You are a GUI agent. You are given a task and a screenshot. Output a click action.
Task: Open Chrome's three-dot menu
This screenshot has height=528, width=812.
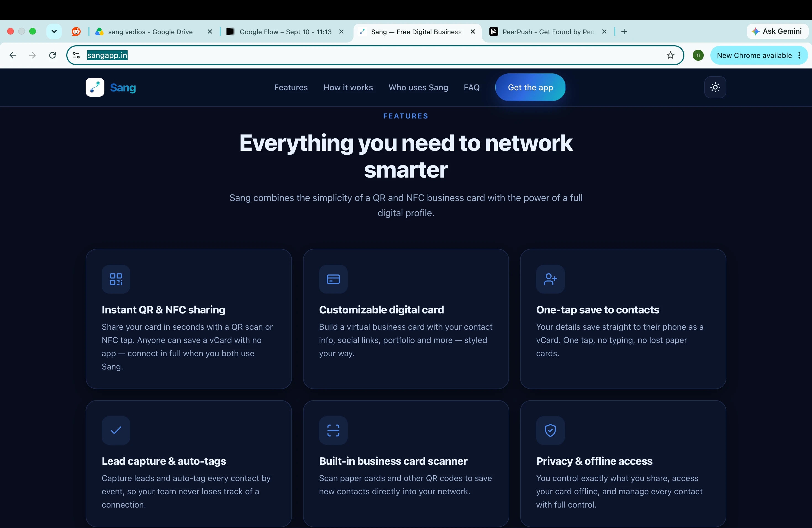point(799,55)
